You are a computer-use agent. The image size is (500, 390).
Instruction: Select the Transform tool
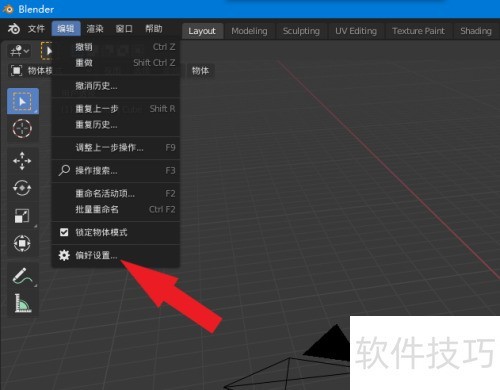(22, 243)
